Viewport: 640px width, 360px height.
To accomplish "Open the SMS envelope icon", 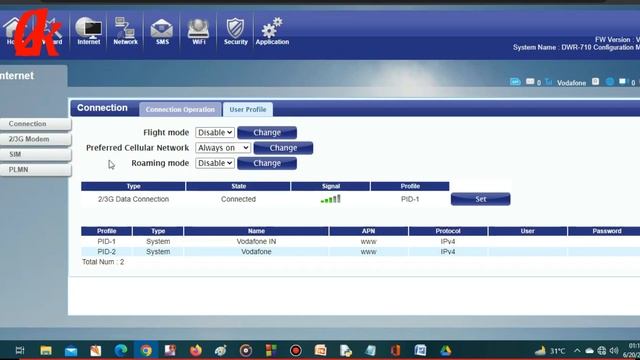I will tap(162, 31).
